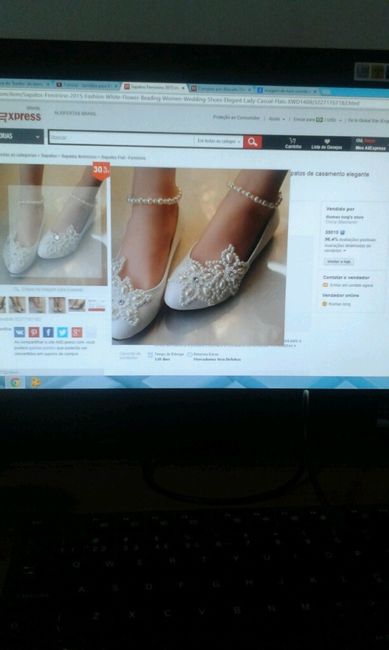The image size is (389, 650).
Task: Open Chrome from the Windows taskbar
Action: [x=16, y=382]
